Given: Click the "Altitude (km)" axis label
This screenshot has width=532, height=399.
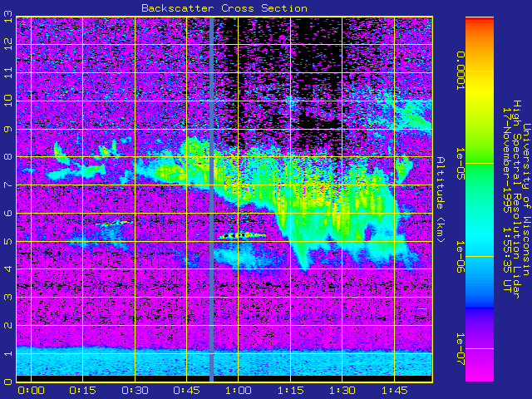Looking at the screenshot, I should 440,199.
